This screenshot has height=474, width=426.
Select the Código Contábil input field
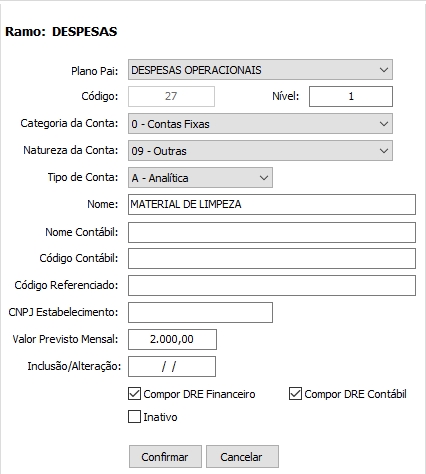(x=272, y=258)
